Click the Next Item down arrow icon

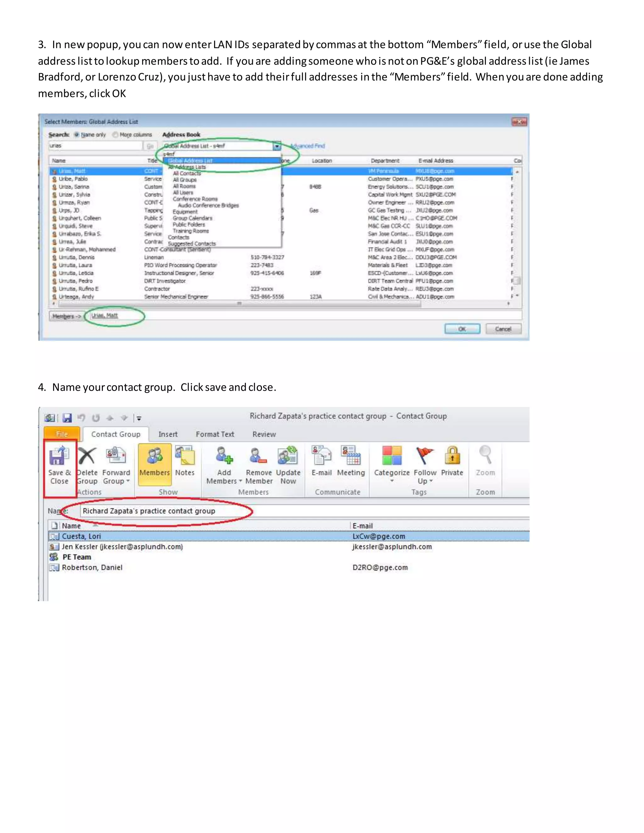(x=124, y=418)
